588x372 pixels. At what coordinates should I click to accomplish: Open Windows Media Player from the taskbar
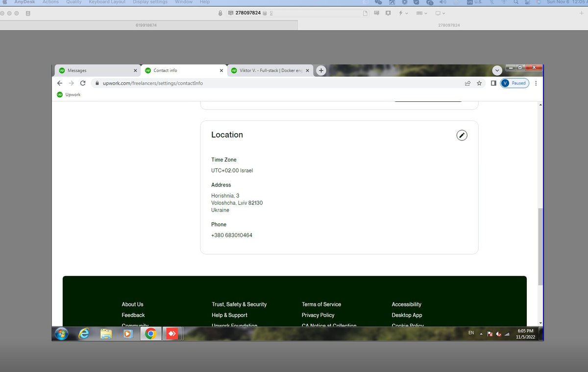[x=128, y=334]
